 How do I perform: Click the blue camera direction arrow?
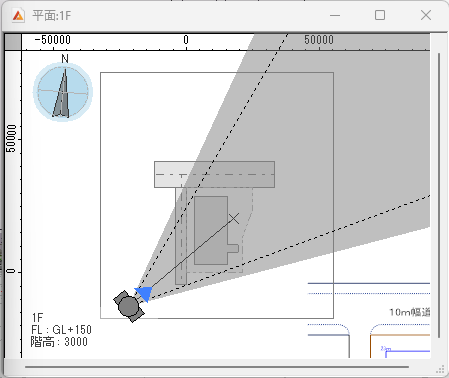pyautogui.click(x=144, y=294)
